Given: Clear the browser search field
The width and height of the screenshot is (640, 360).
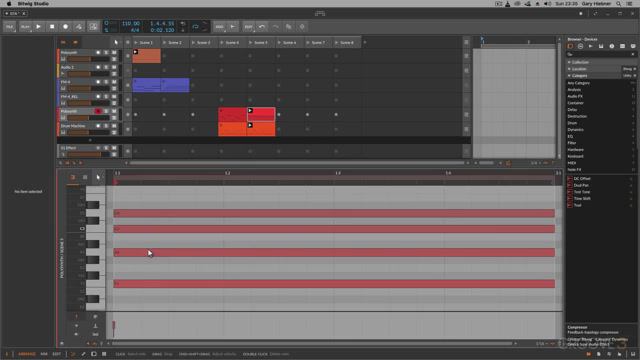Looking at the screenshot, I should point(633,54).
